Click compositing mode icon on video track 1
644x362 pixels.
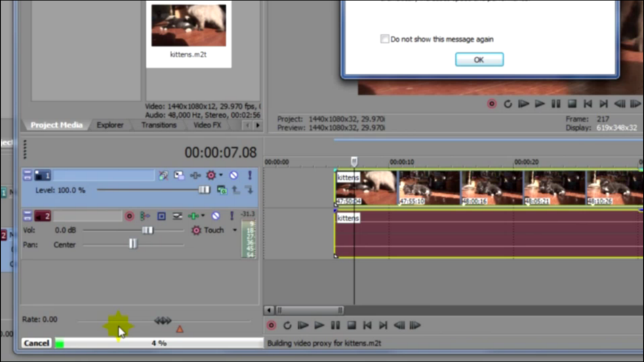pyautogui.click(x=222, y=190)
